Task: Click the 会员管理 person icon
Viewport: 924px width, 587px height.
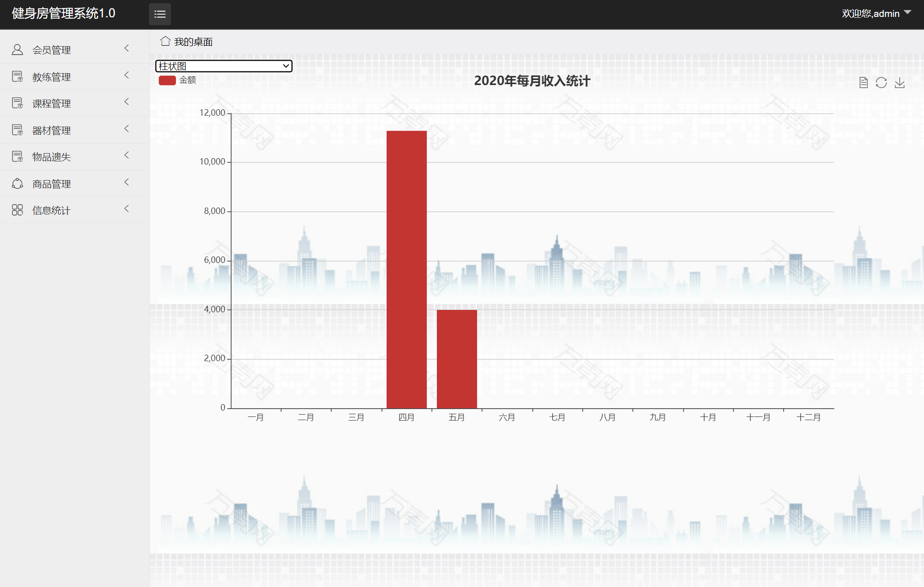Action: point(17,50)
